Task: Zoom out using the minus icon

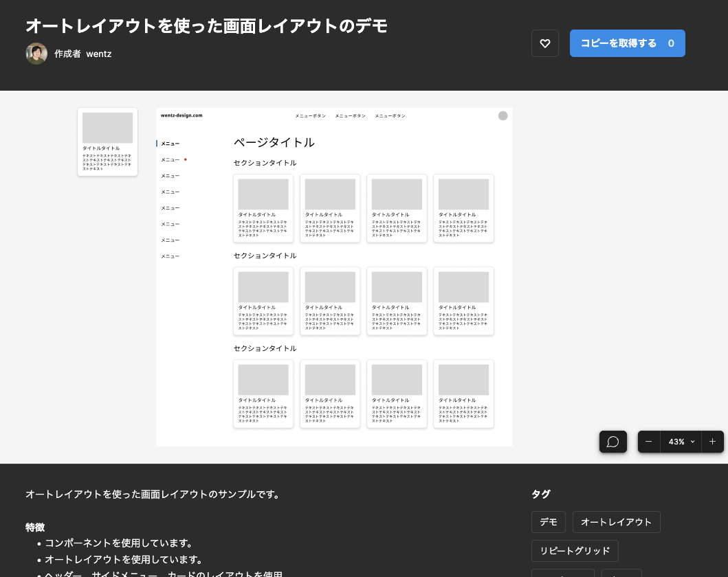Action: tap(648, 442)
